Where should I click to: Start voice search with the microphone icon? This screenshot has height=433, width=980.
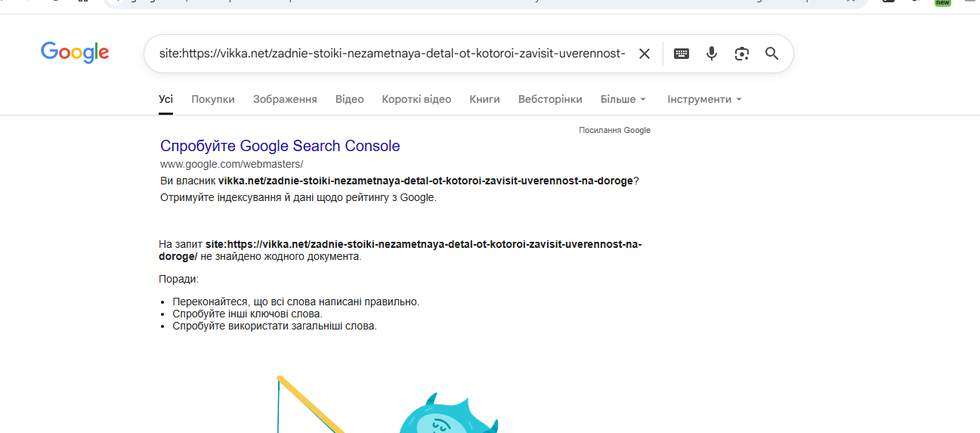click(711, 54)
